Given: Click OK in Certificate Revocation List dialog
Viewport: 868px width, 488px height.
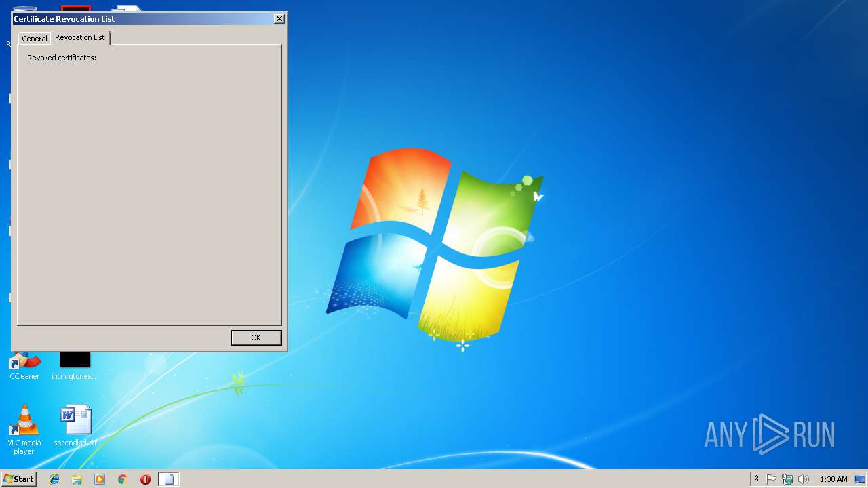Looking at the screenshot, I should coord(256,338).
